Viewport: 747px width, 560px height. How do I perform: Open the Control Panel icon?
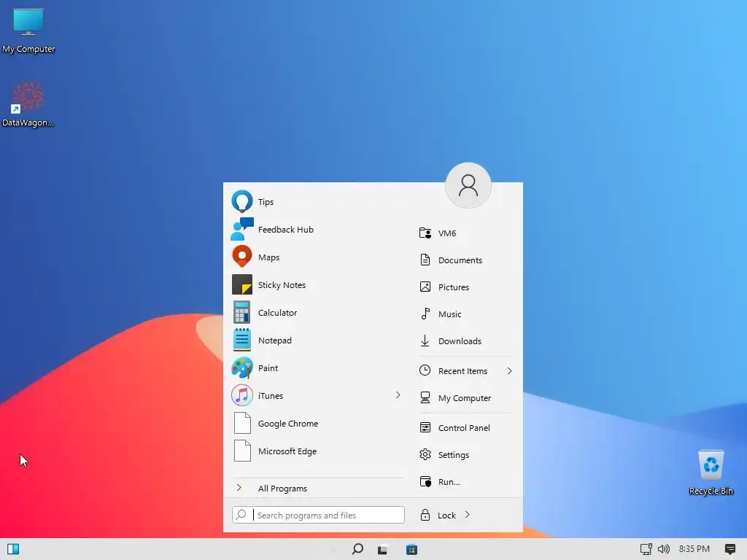425,427
